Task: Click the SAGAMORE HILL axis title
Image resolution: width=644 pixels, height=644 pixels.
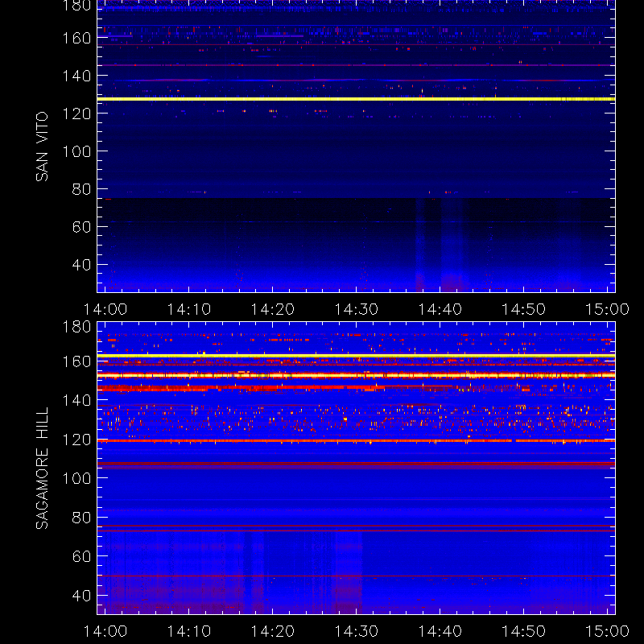Action: click(42, 468)
